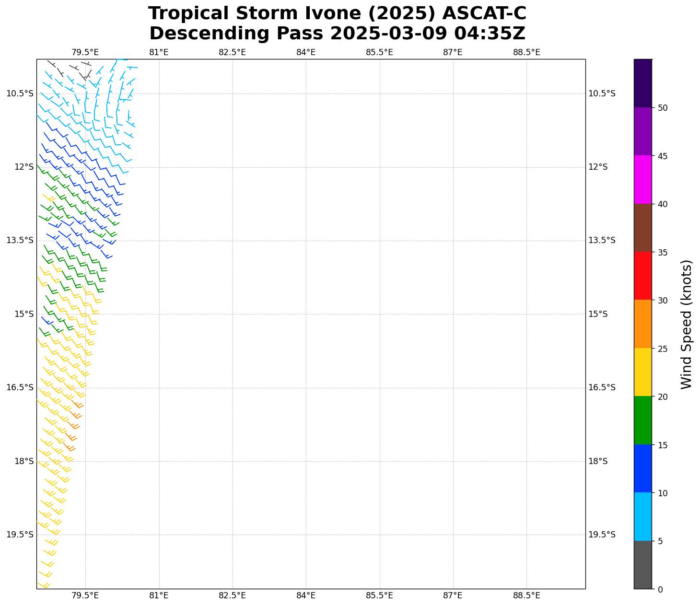Click the colorbar tick label 45

(663, 156)
